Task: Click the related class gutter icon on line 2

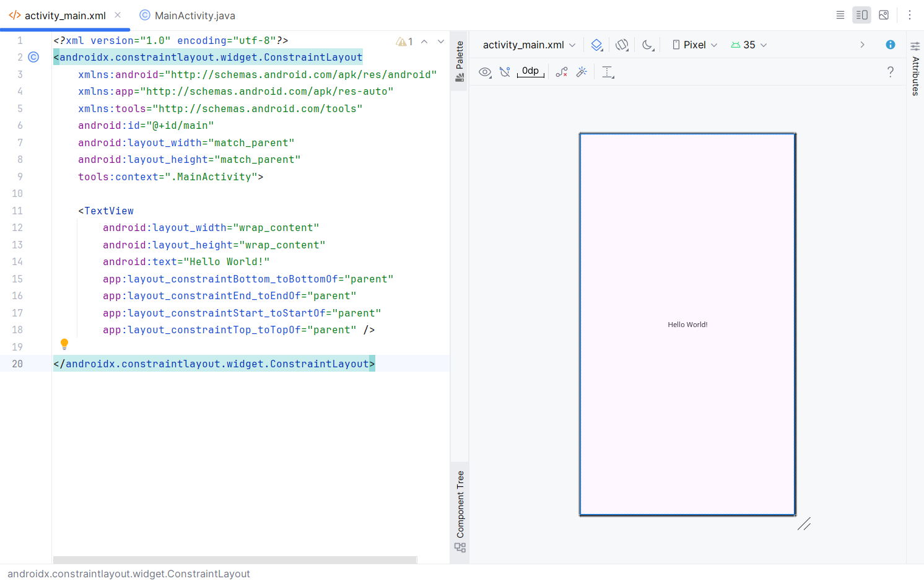Action: (x=33, y=57)
